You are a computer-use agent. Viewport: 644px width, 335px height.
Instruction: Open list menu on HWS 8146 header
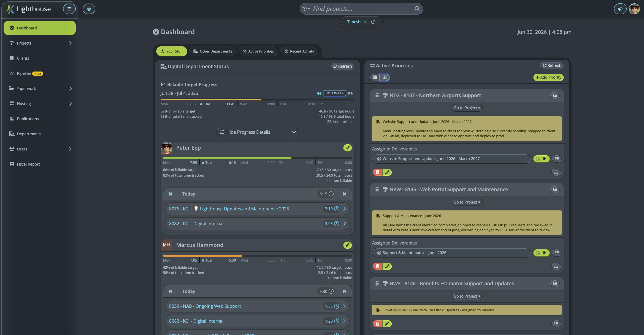pyautogui.click(x=555, y=284)
